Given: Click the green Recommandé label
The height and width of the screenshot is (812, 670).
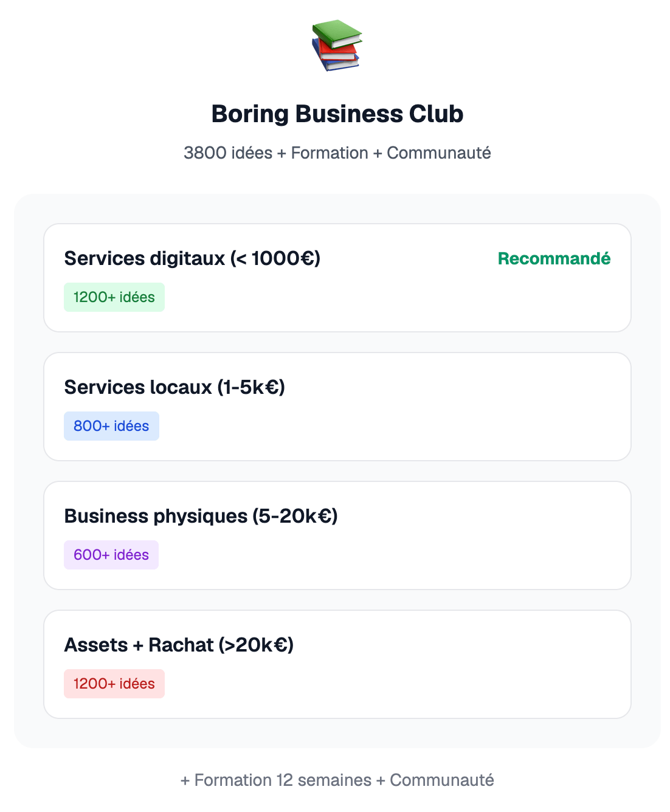Looking at the screenshot, I should tap(554, 259).
